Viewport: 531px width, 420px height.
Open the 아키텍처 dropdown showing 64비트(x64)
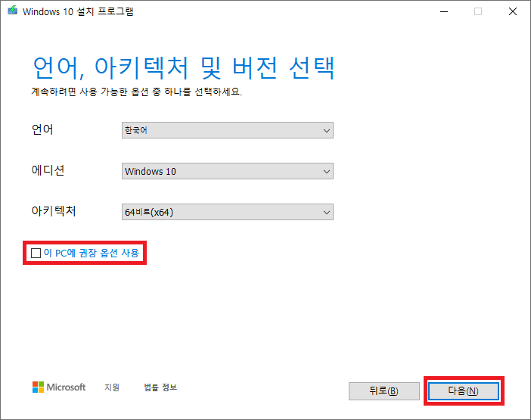click(228, 212)
